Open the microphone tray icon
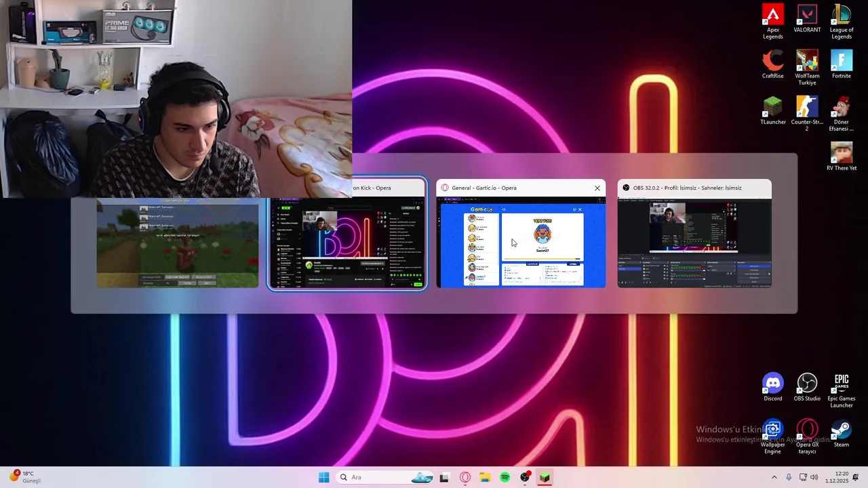The width and height of the screenshot is (868, 488). point(789,477)
